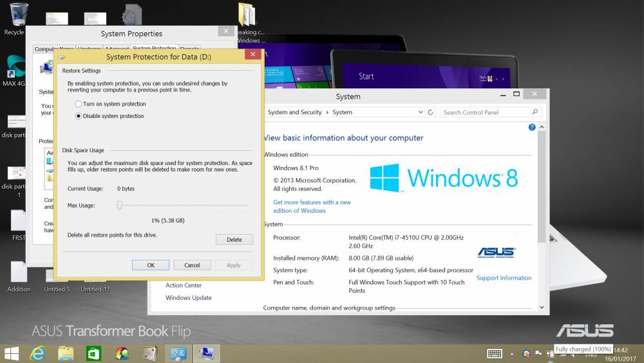Click the battery power tray icon
The height and width of the screenshot is (363, 644).
(x=551, y=355)
